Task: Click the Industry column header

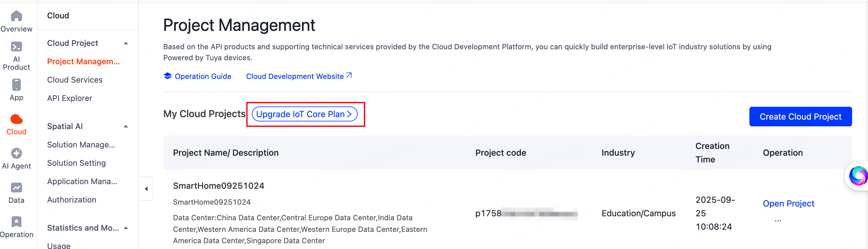Action: 618,153
